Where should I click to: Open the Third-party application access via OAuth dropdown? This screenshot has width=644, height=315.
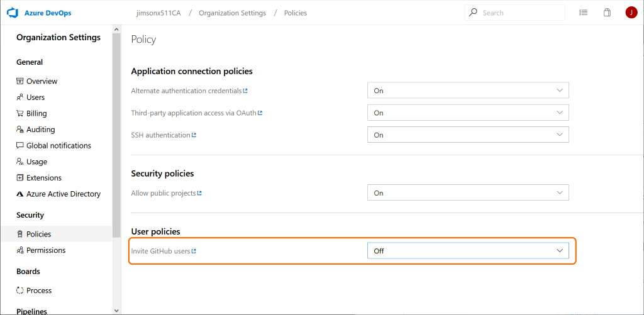click(467, 113)
